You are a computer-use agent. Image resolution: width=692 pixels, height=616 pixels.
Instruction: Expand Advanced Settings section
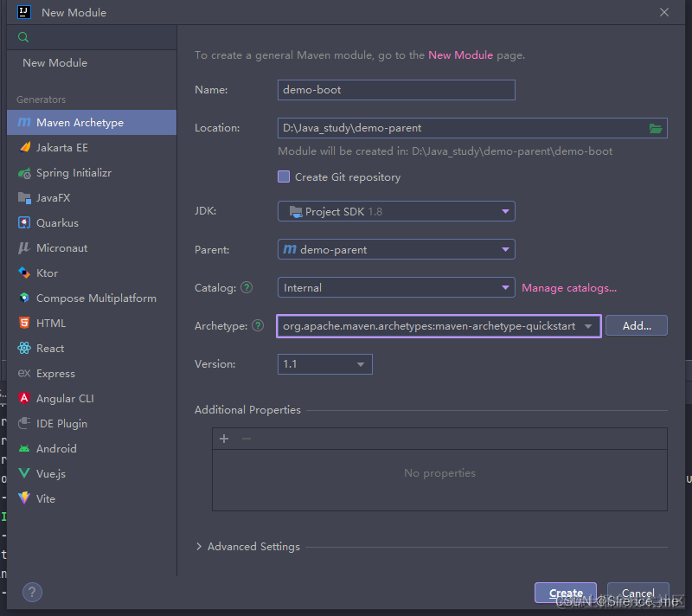[199, 547]
